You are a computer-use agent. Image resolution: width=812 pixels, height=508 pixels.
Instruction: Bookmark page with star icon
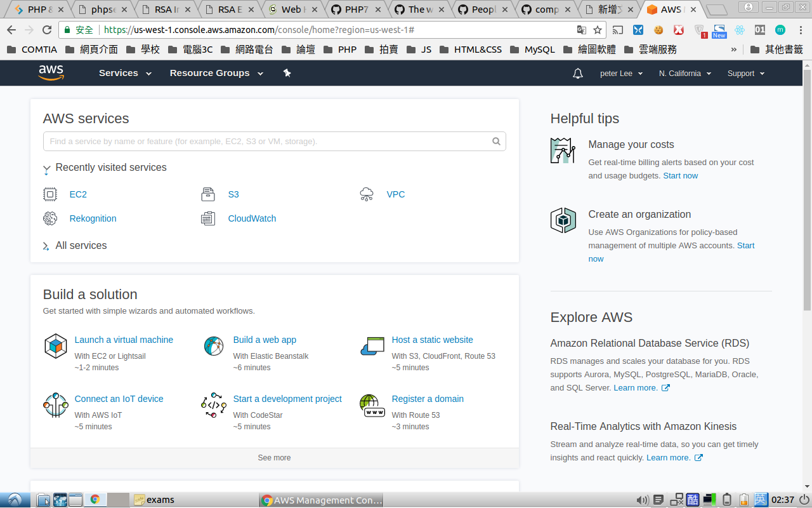click(598, 30)
